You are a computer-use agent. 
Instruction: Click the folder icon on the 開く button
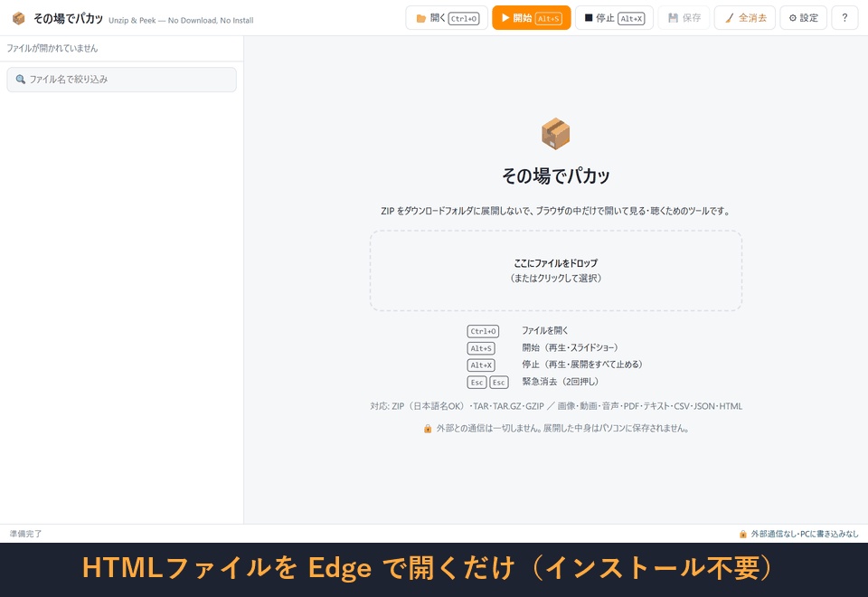(421, 18)
